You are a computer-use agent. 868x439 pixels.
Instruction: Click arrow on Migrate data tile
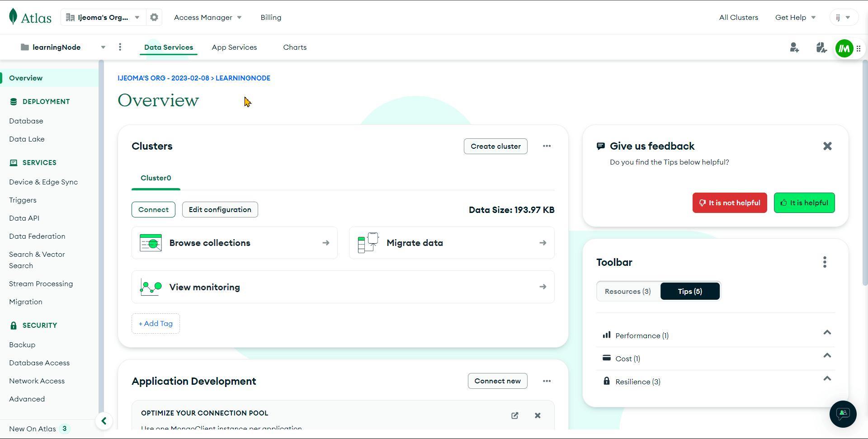542,243
